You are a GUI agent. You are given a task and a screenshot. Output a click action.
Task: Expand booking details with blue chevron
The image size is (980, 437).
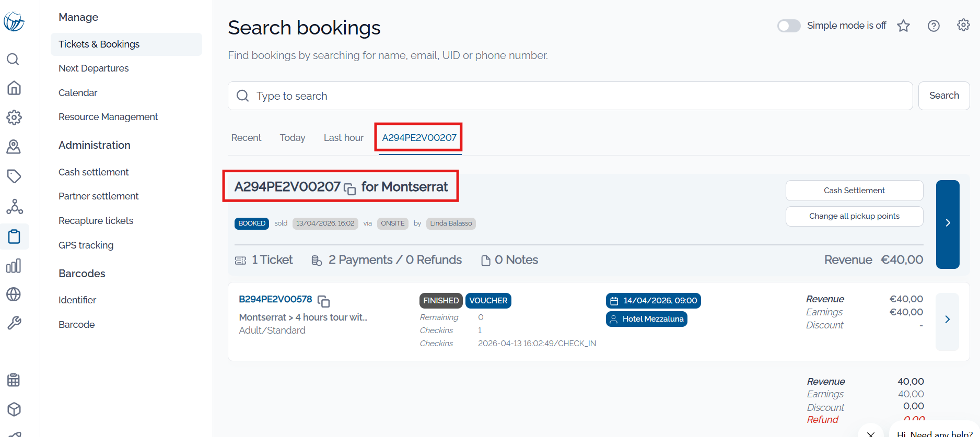click(948, 224)
